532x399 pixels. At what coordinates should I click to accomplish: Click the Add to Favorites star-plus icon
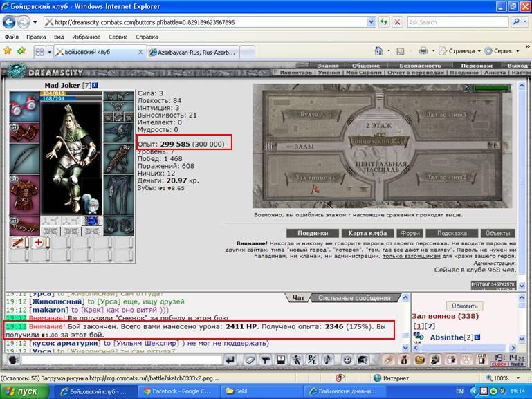click(x=21, y=51)
